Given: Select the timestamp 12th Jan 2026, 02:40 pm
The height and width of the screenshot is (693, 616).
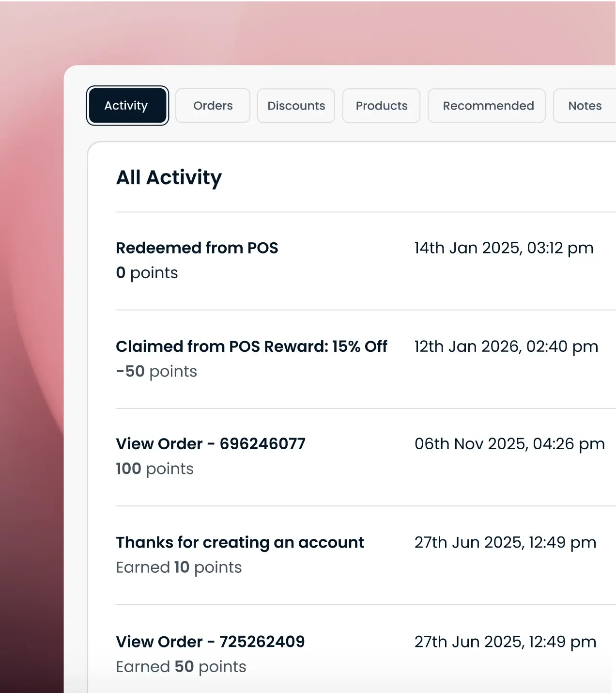Looking at the screenshot, I should (x=506, y=346).
